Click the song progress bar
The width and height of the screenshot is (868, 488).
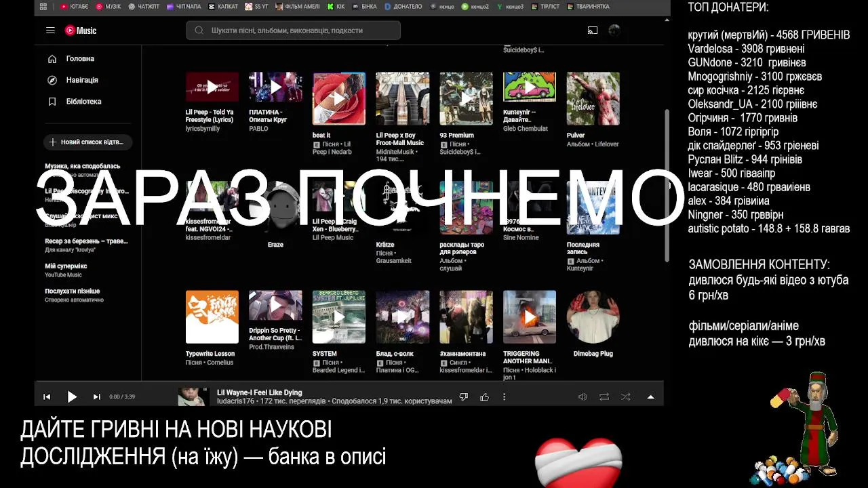[349, 382]
